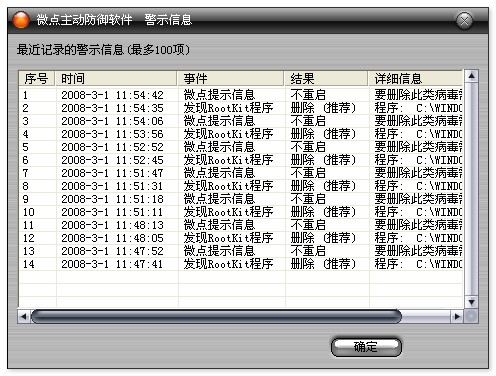Image resolution: width=496 pixels, height=376 pixels.
Task: Sort by the 时间 column header
Action: pyautogui.click(x=116, y=79)
